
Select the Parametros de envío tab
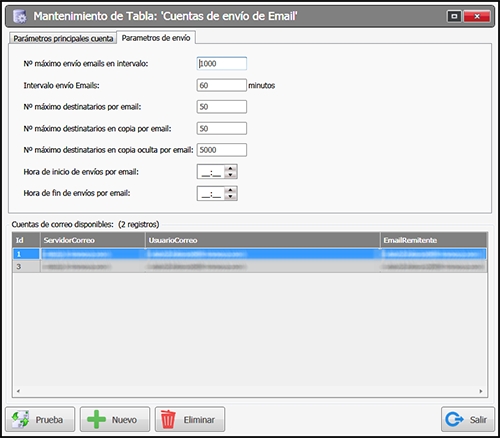156,38
